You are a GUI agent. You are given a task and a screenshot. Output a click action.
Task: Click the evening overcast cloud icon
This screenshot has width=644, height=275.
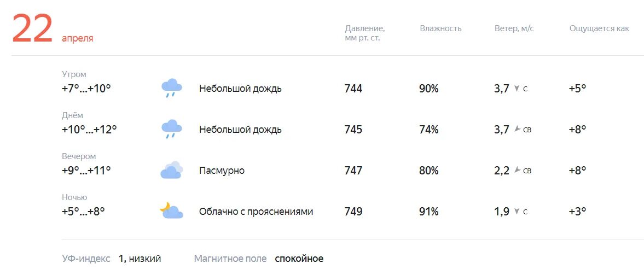coord(172,170)
